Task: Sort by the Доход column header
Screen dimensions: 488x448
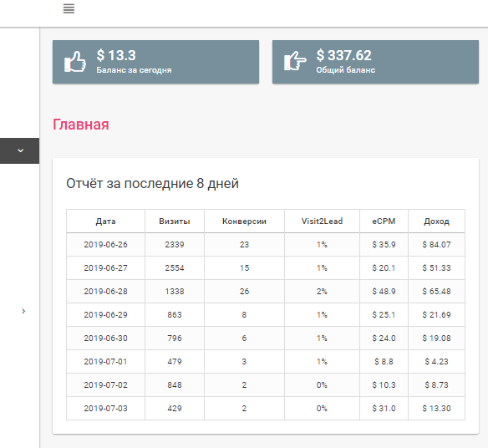Action: 436,221
